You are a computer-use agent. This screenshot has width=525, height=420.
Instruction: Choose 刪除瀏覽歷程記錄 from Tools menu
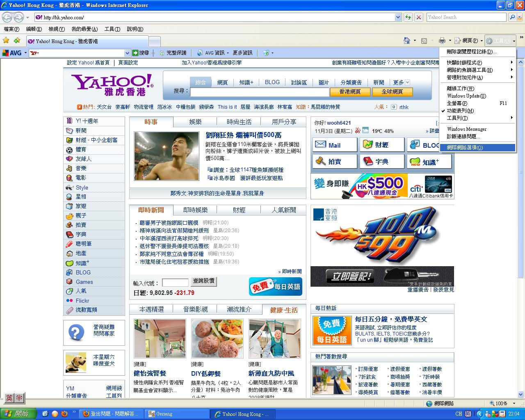[x=477, y=52]
